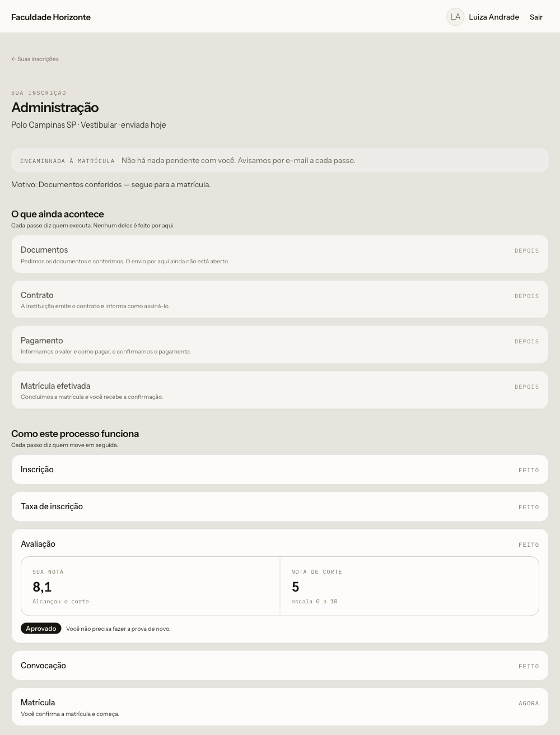The height and width of the screenshot is (735, 560).
Task: Click the Nota de corte 5 panel
Action: tap(409, 586)
